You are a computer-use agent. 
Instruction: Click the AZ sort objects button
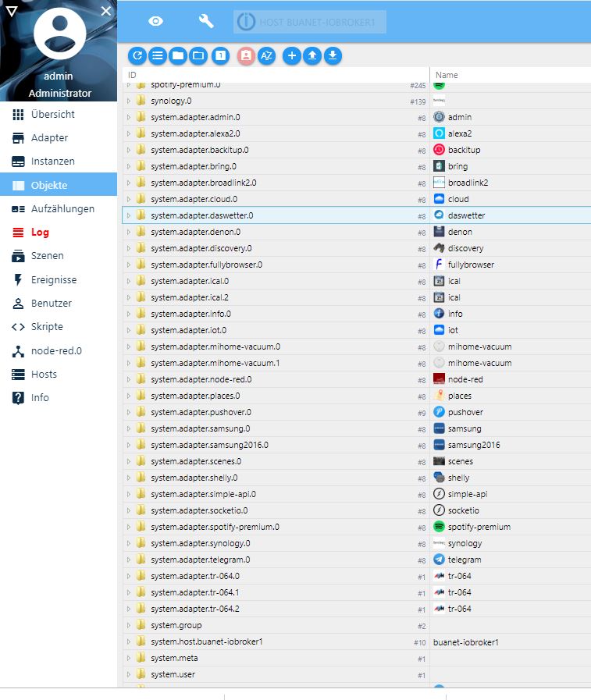tap(266, 55)
